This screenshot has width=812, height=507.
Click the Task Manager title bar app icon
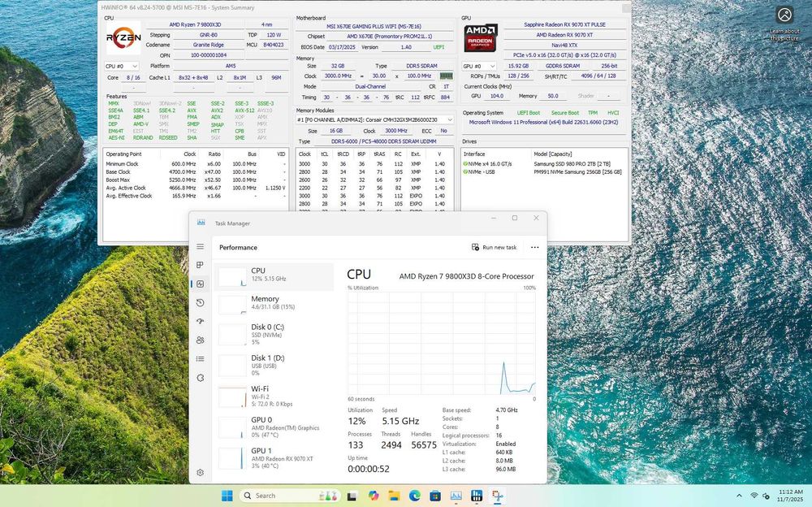pyautogui.click(x=201, y=223)
